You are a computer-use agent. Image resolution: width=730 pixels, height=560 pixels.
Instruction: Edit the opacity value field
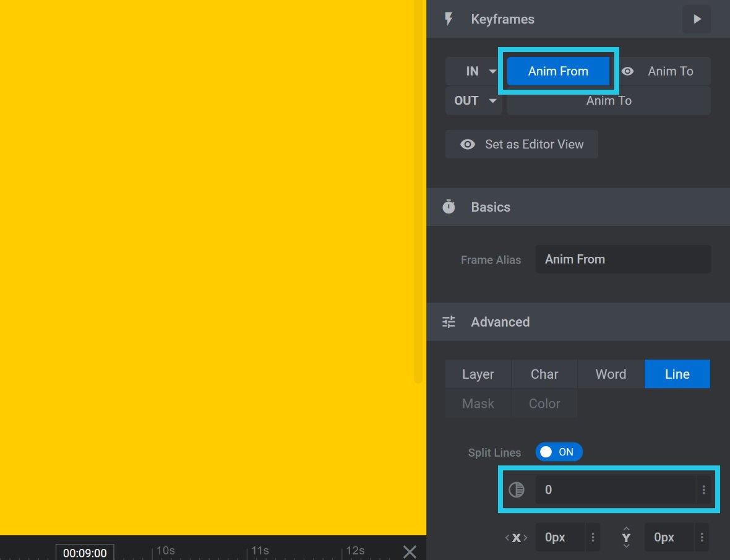tap(616, 489)
